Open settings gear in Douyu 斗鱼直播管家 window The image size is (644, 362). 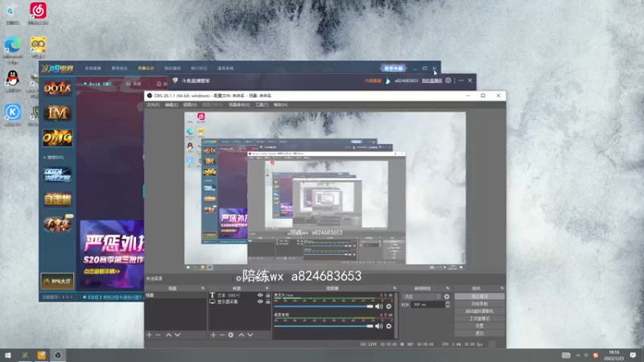click(x=448, y=80)
